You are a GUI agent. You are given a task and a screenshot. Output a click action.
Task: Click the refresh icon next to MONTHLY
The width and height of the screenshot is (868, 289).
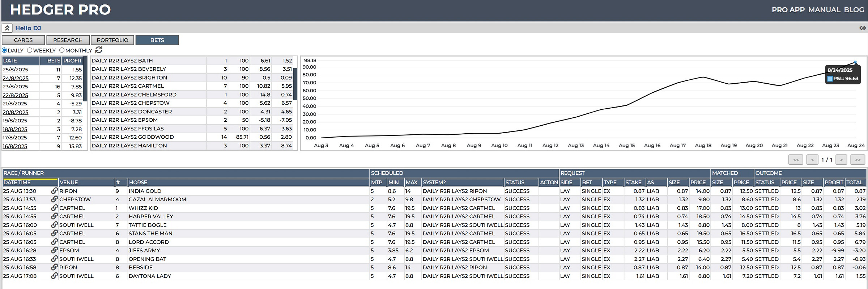99,50
